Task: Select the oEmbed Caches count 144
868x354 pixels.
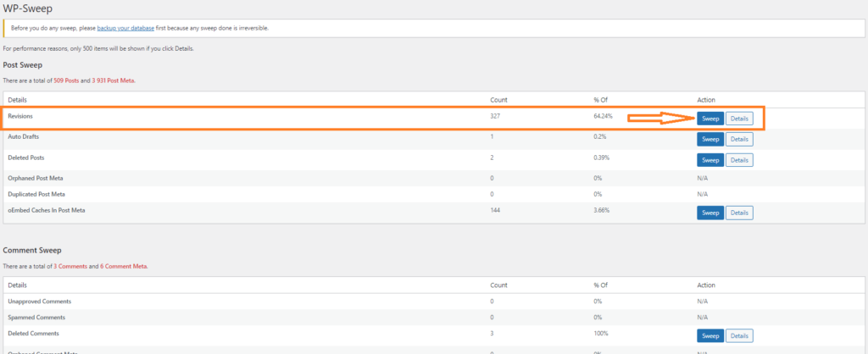Action: pos(495,210)
